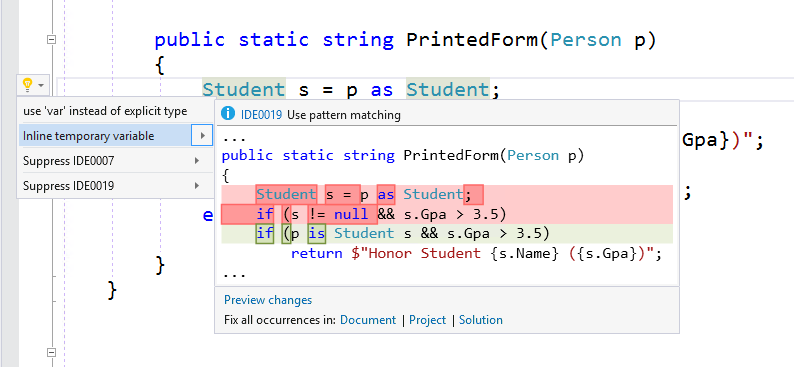Fix all occurrences in Project

point(427,320)
